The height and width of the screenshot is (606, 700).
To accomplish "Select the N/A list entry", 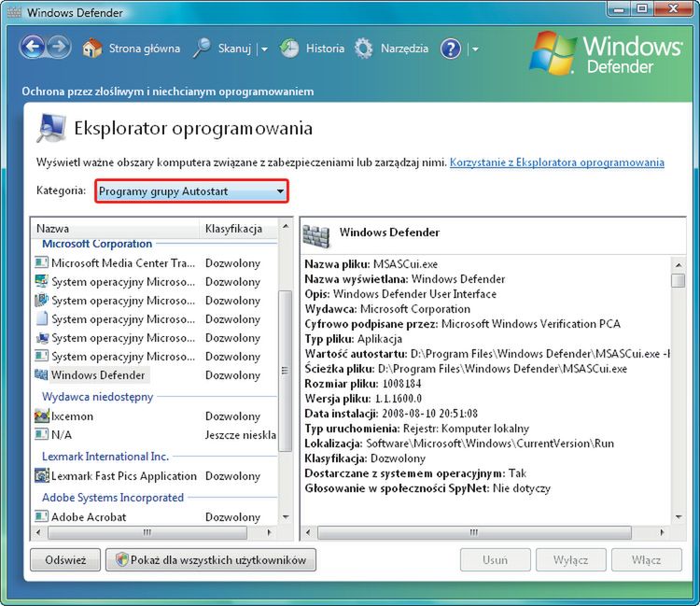I will (x=155, y=434).
